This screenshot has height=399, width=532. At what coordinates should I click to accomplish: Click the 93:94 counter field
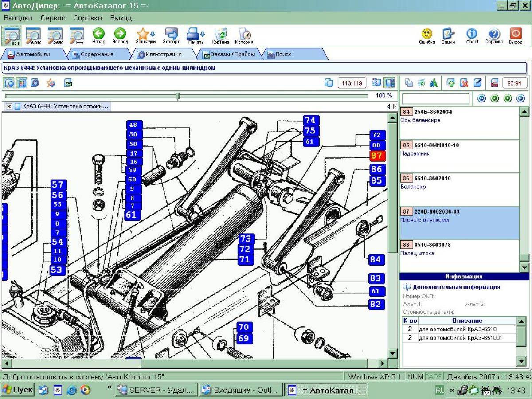pyautogui.click(x=514, y=83)
